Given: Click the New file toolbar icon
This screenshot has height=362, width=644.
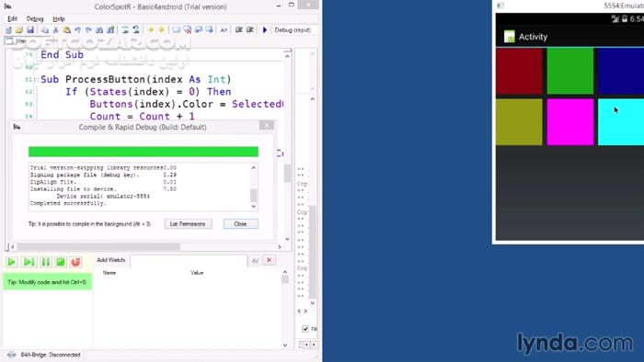Looking at the screenshot, I should 8,30.
